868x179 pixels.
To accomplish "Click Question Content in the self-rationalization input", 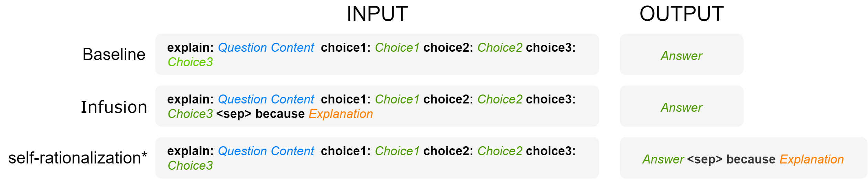I will click(x=266, y=151).
